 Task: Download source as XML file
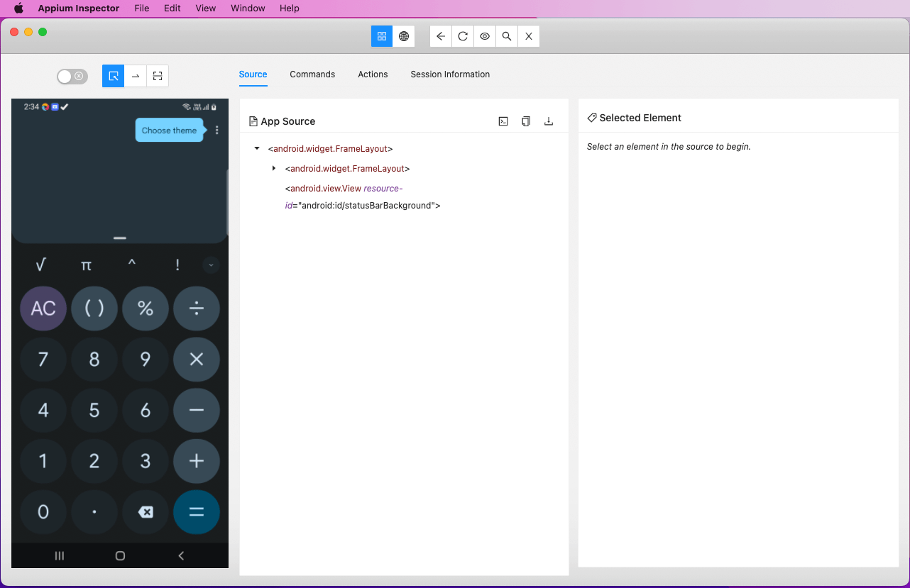pyautogui.click(x=549, y=121)
